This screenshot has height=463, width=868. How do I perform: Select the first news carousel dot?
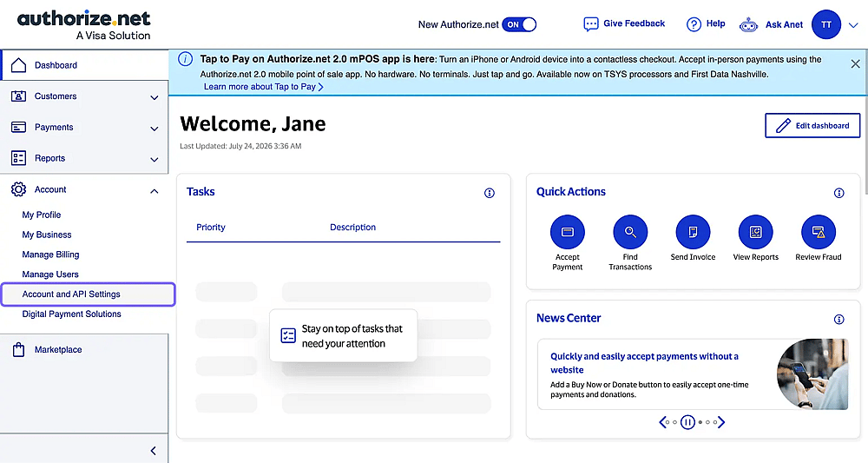pos(667,422)
